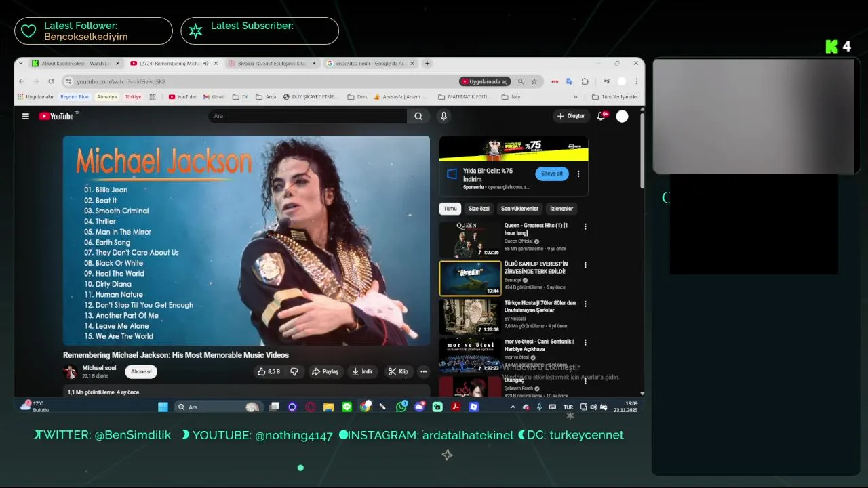
Task: Click the Windows taskbar search box
Action: 217,407
